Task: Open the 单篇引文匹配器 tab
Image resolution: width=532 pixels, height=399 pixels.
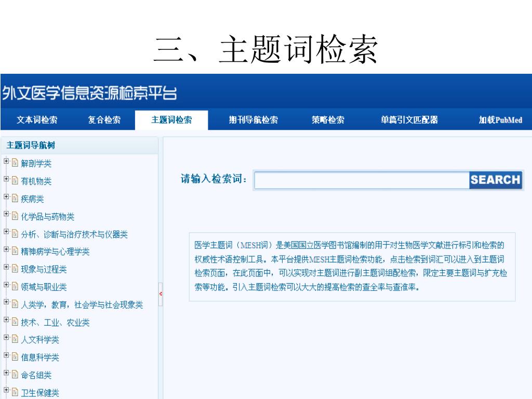Action: point(409,120)
